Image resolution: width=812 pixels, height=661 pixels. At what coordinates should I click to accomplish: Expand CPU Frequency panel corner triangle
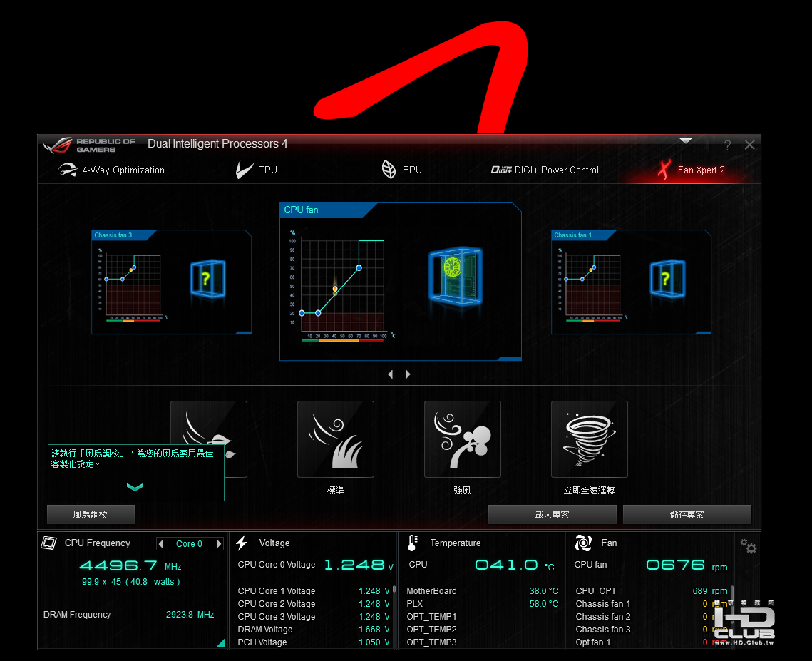pos(222,642)
